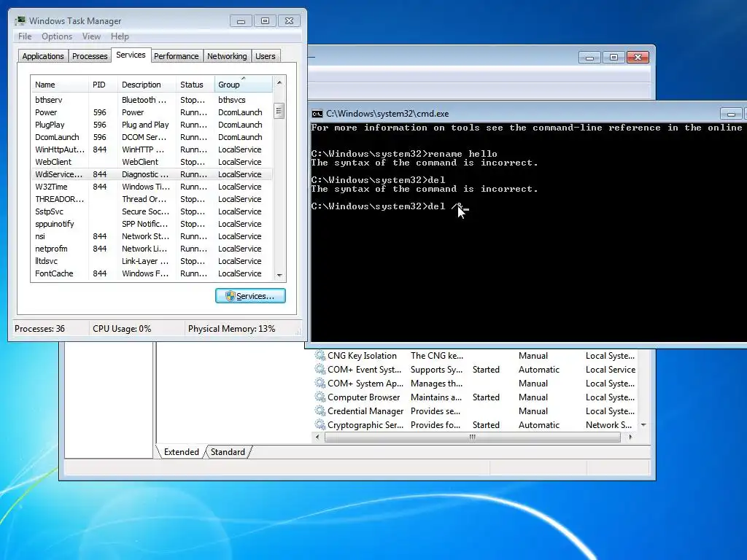
Task: Select the bthserv service row
Action: click(152, 100)
